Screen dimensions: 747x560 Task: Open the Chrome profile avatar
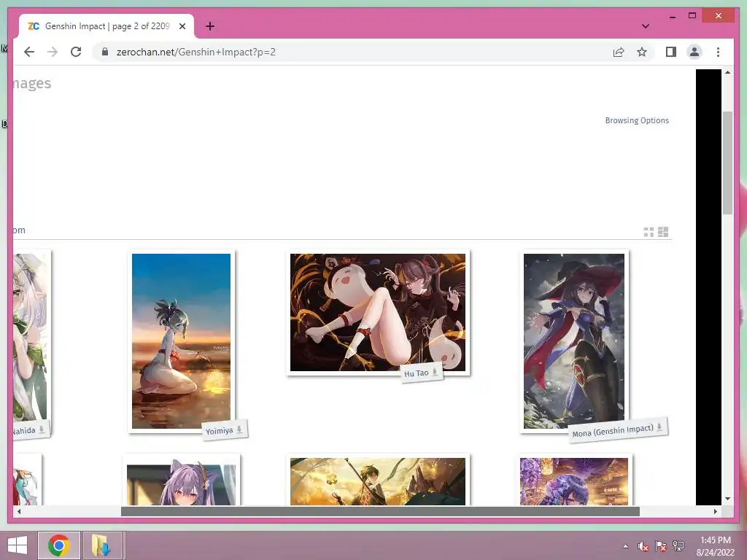[694, 52]
